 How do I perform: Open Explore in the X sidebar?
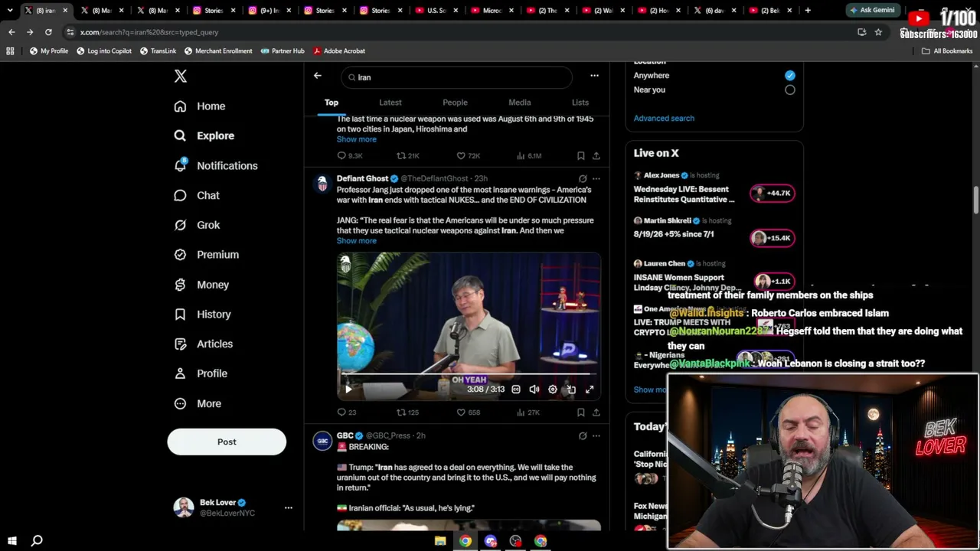pos(204,135)
